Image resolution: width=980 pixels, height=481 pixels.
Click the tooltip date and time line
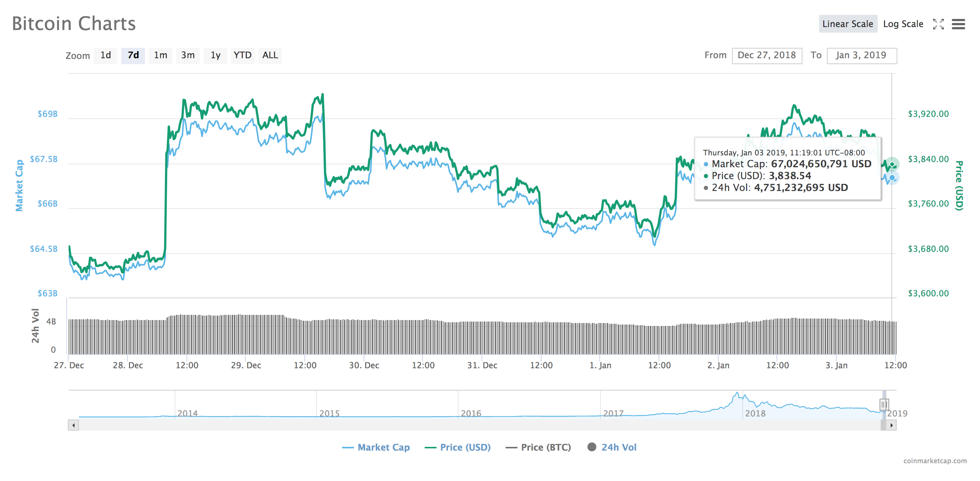pos(784,152)
